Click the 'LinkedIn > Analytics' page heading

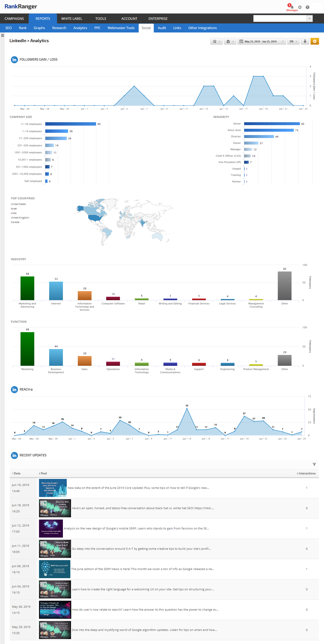(x=29, y=41)
